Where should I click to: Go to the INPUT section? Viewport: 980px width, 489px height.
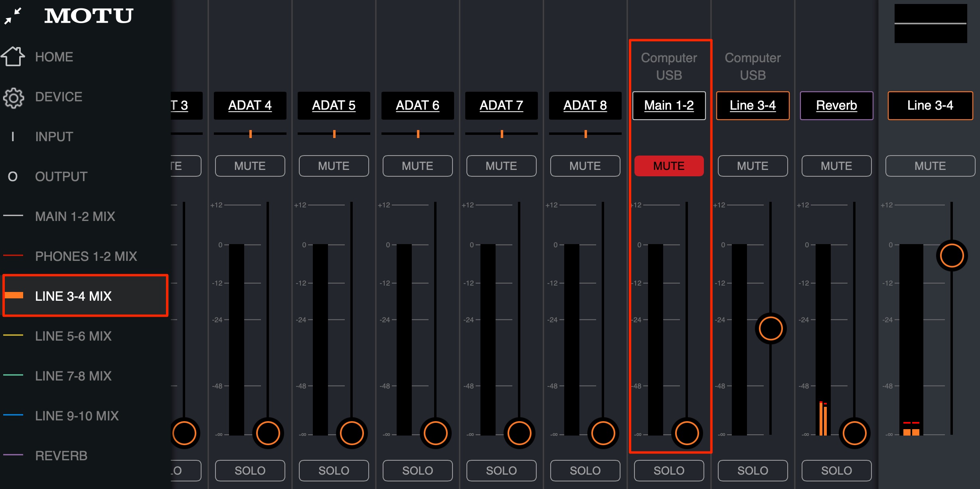pos(54,136)
